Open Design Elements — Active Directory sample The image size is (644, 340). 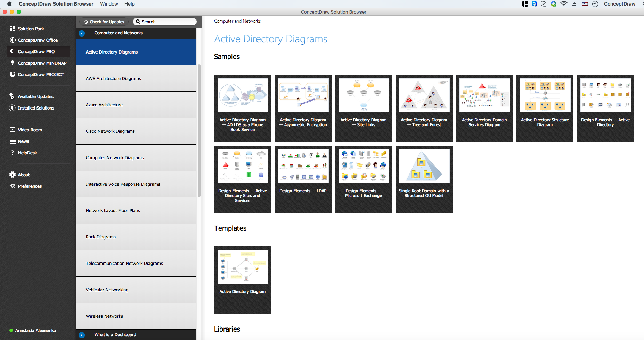605,108
